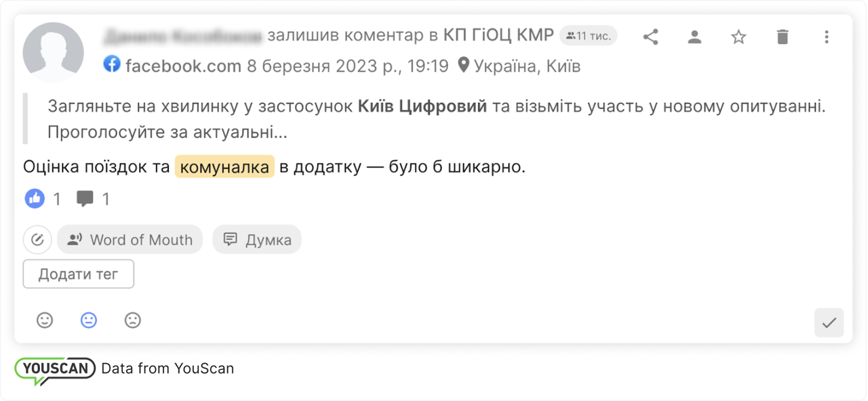Select the positive sentiment smiley
868x401 pixels.
(x=45, y=320)
